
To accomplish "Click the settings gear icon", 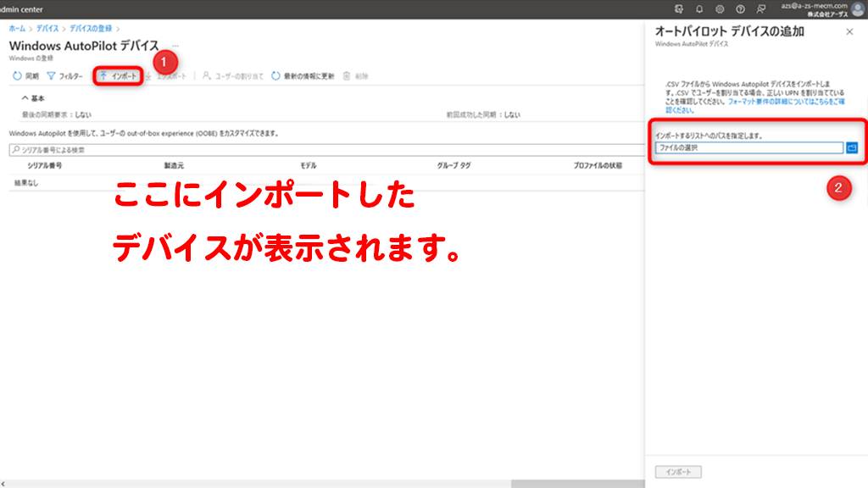I will pos(720,8).
